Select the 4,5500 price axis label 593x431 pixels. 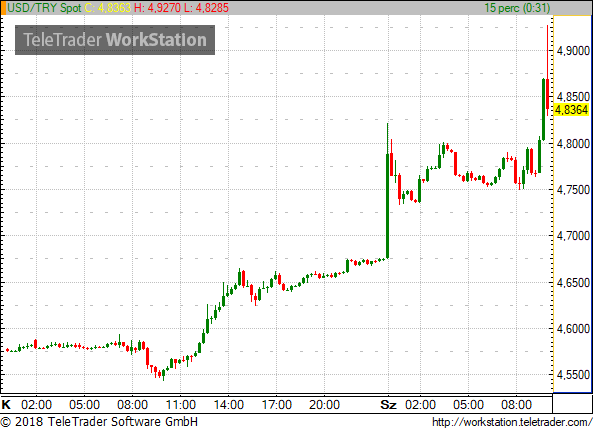pos(573,375)
